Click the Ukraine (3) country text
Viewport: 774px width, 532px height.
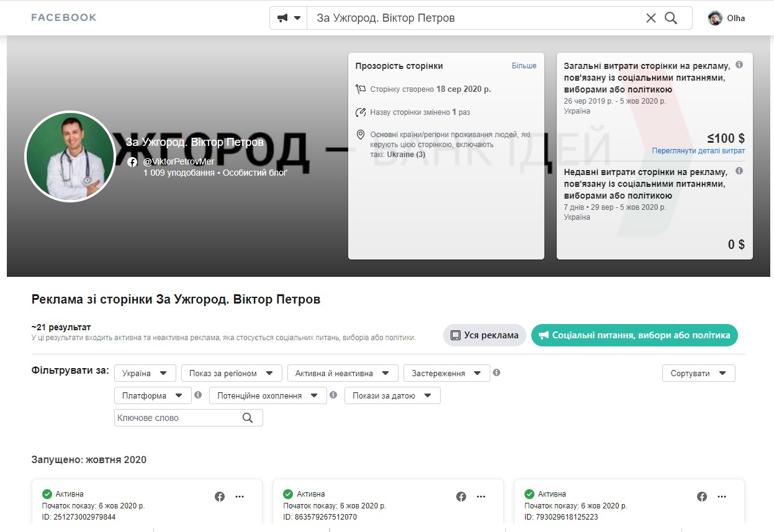[406, 154]
